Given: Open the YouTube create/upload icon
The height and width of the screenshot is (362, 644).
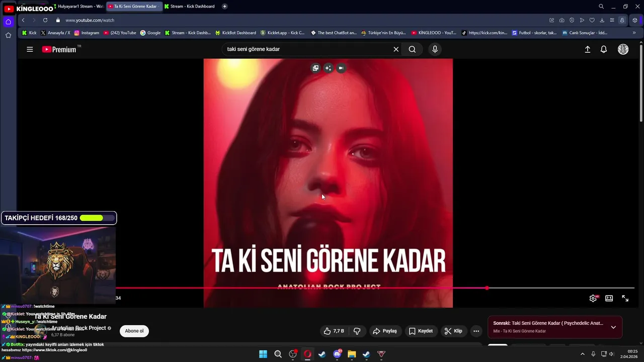Looking at the screenshot, I should pos(587,49).
